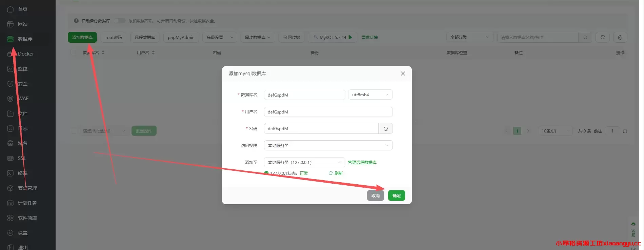Click the website icon beside 网站
This screenshot has height=250, width=644.
11,24
